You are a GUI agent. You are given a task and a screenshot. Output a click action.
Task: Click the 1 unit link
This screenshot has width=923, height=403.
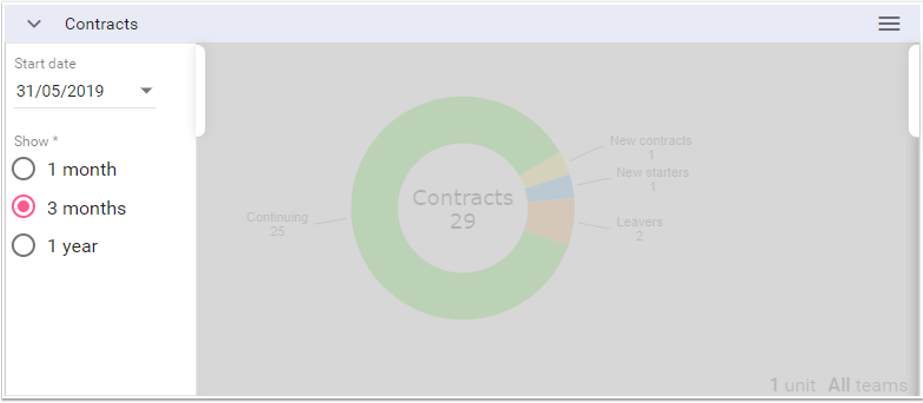(792, 385)
